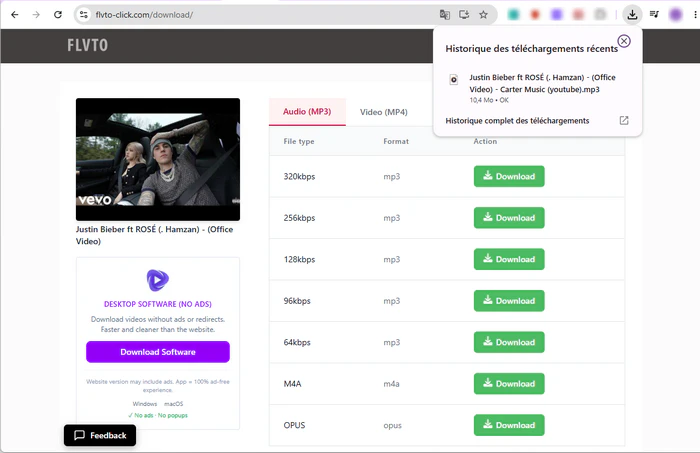The width and height of the screenshot is (700, 453).
Task: Click the gray extension icon
Action: 600,15
